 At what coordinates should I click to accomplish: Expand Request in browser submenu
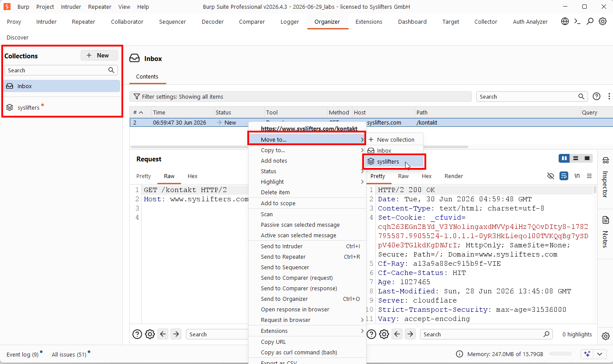307,320
